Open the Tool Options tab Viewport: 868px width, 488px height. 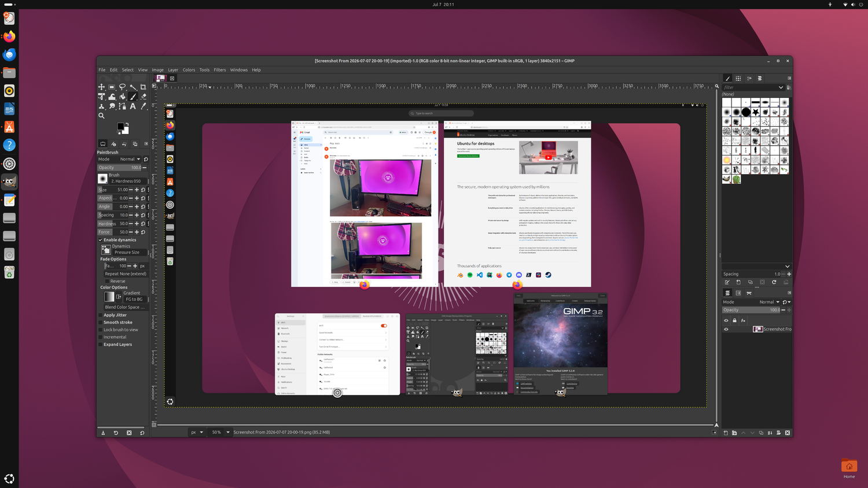pyautogui.click(x=102, y=144)
